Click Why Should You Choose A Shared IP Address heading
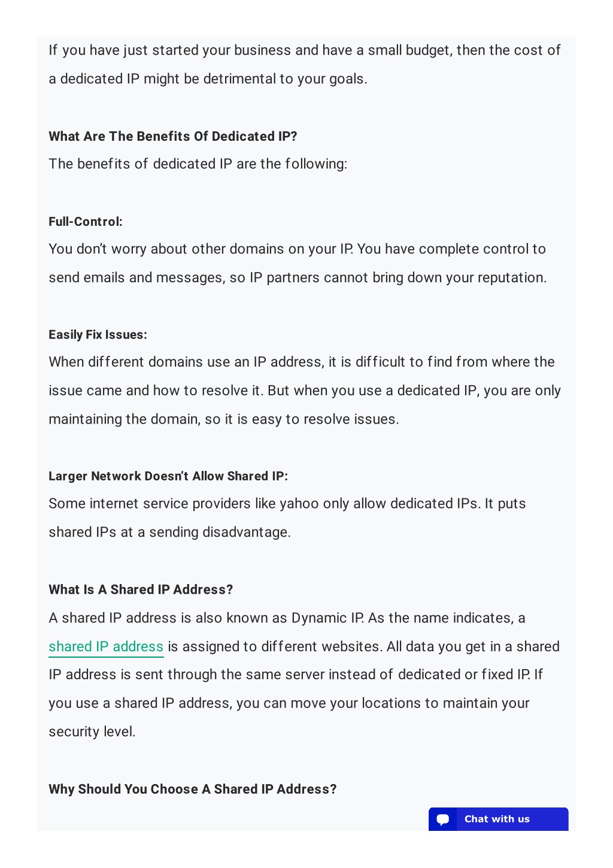 point(193,789)
